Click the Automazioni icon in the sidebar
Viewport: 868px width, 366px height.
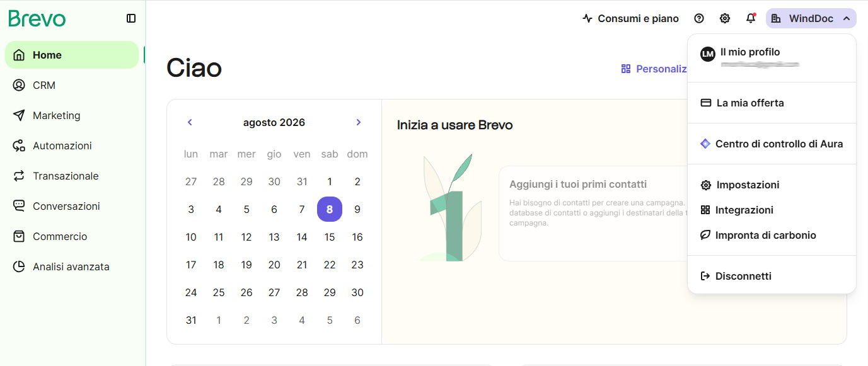(19, 146)
